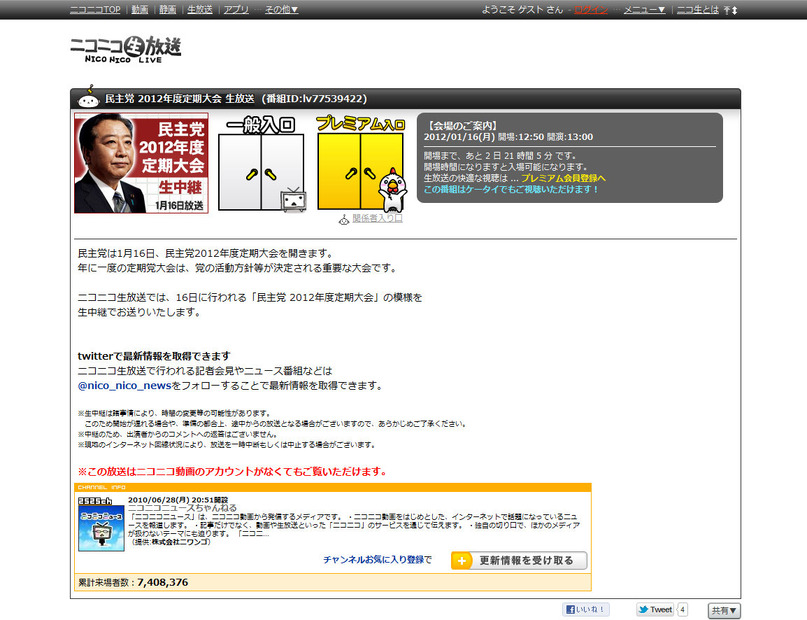
Task: Click the red ※この放送はニコニコ動画のアカウント notice
Action: pos(232,471)
